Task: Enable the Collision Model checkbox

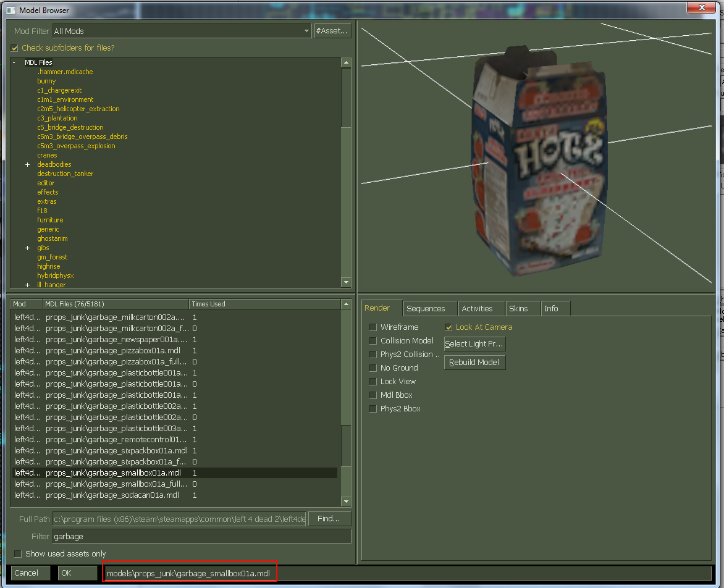Action: coord(373,340)
